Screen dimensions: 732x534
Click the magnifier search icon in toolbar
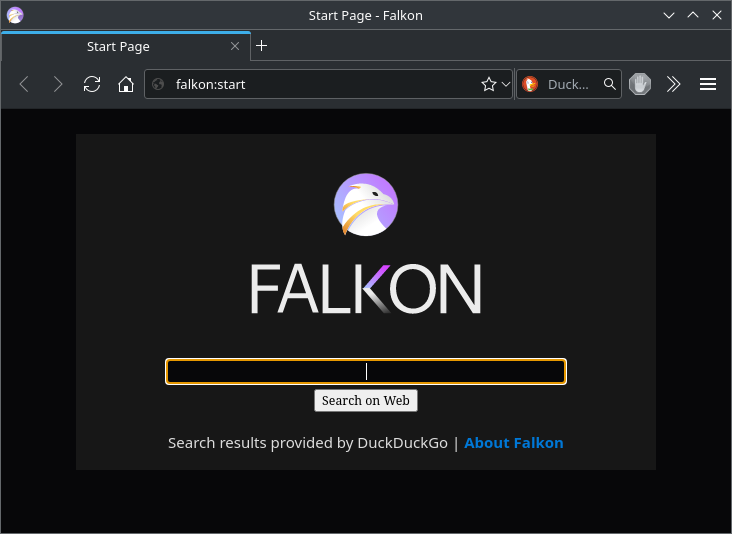609,84
